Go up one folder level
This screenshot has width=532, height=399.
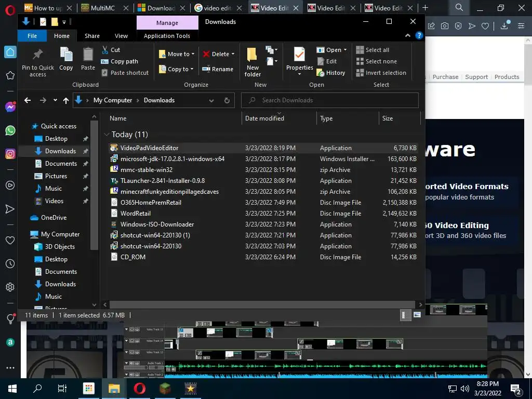[66, 100]
